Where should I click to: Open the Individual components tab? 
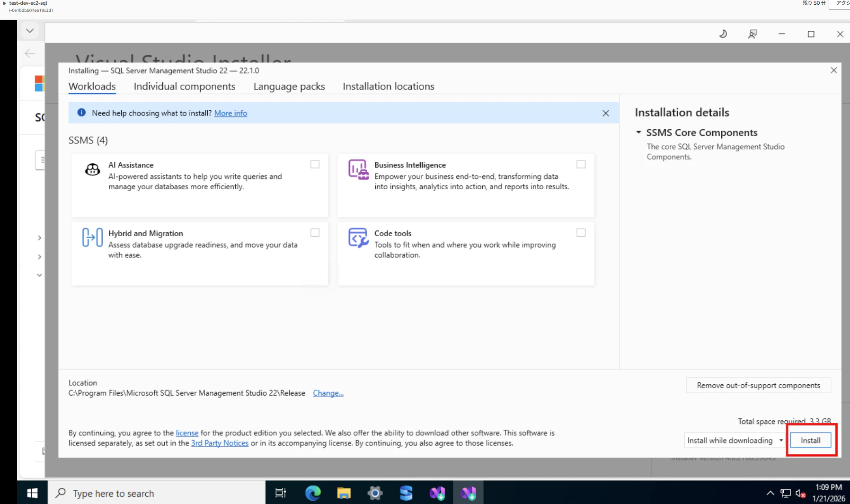[x=185, y=87]
